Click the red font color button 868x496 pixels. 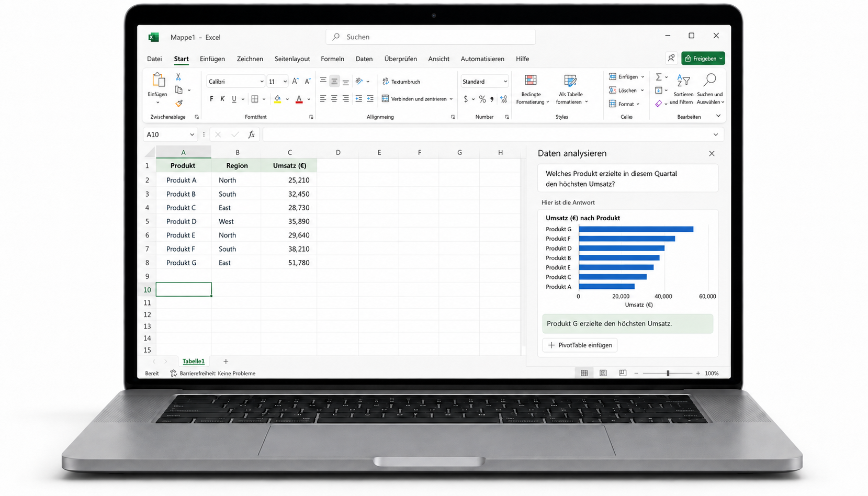299,99
